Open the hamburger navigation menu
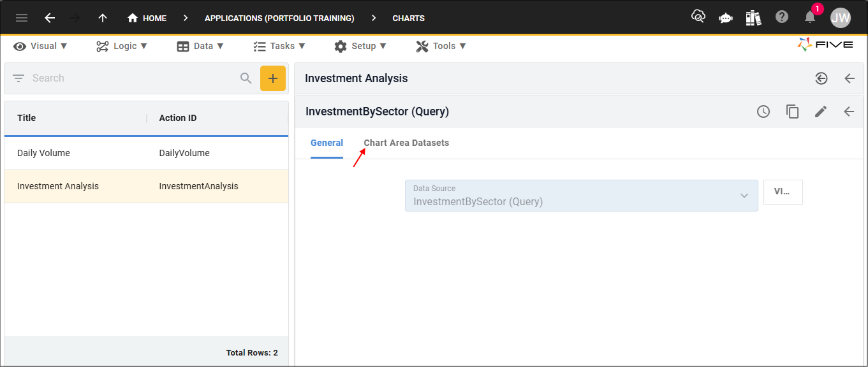 pyautogui.click(x=22, y=18)
